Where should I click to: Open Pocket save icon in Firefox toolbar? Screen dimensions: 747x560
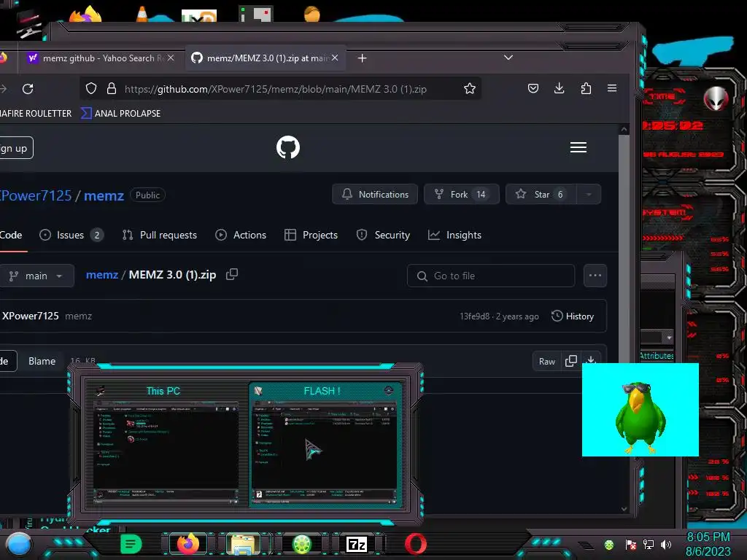tap(533, 88)
